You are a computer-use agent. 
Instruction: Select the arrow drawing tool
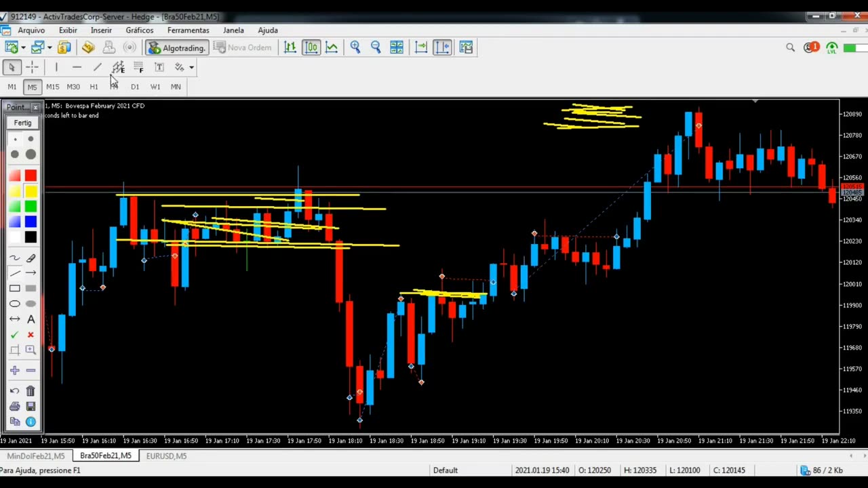coord(31,273)
